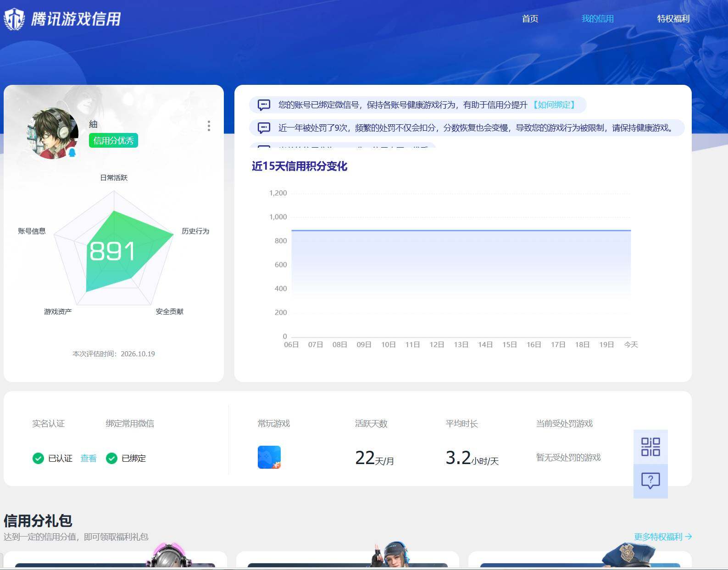Click the 信用分礼包 section heading

click(38, 520)
